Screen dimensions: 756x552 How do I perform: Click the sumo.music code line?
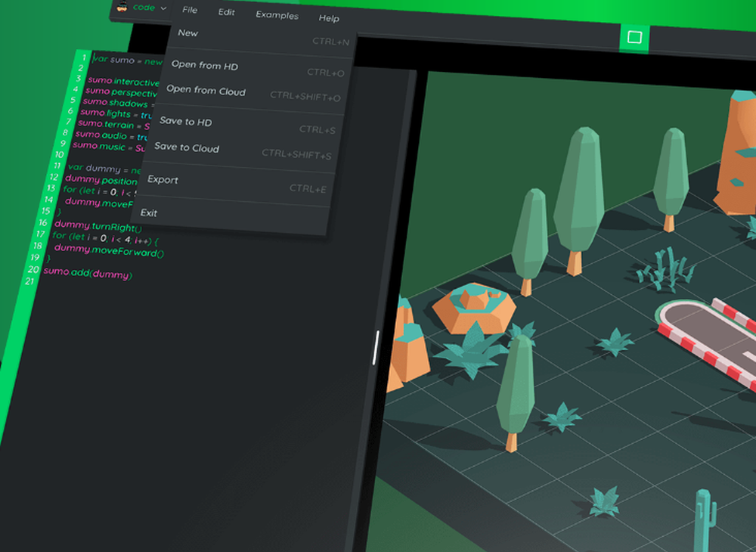pyautogui.click(x=109, y=147)
